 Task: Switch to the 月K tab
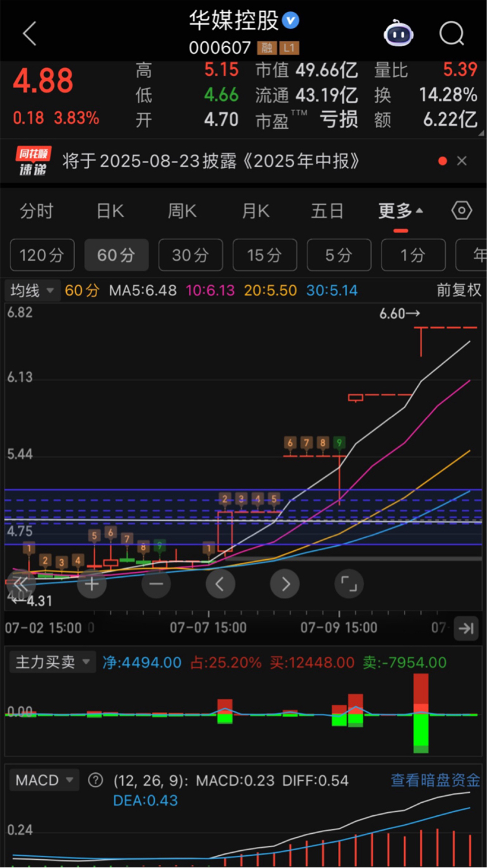coord(255,211)
